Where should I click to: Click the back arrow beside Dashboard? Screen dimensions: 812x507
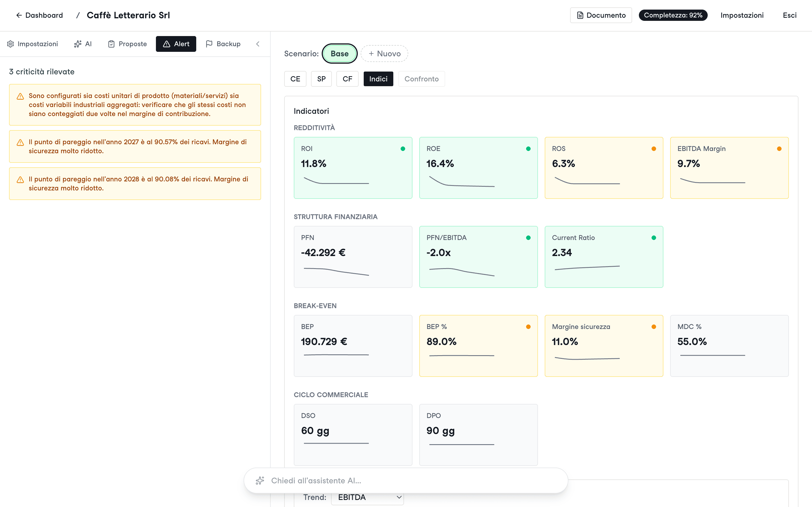tap(19, 15)
